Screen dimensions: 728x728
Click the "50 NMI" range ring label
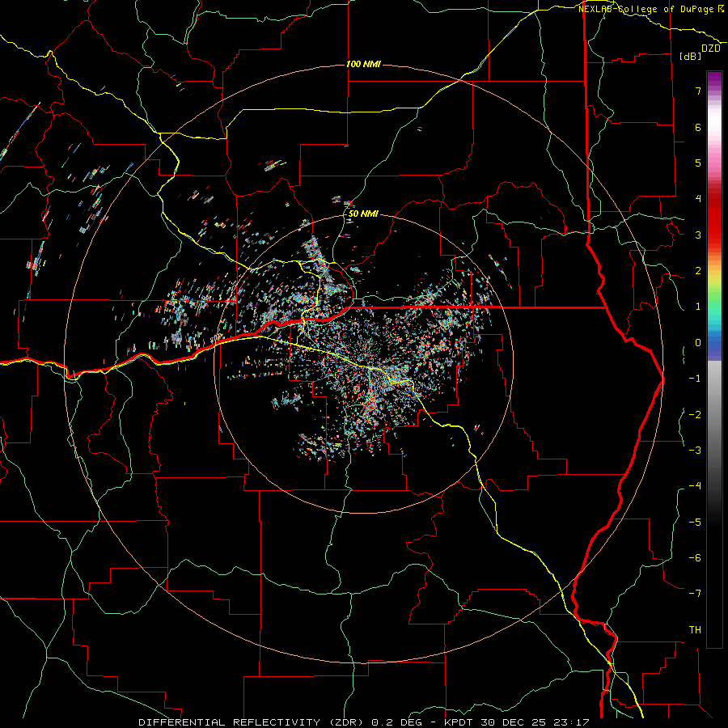pyautogui.click(x=363, y=214)
